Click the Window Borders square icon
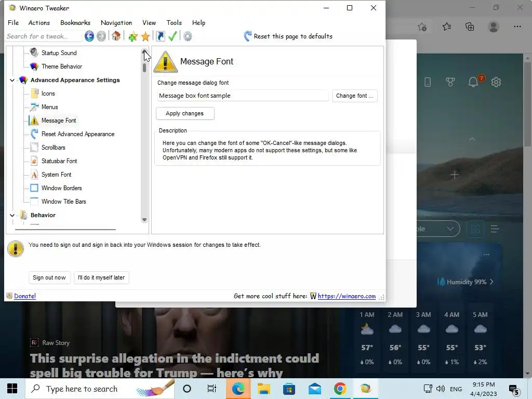The height and width of the screenshot is (399, 532). tap(34, 188)
